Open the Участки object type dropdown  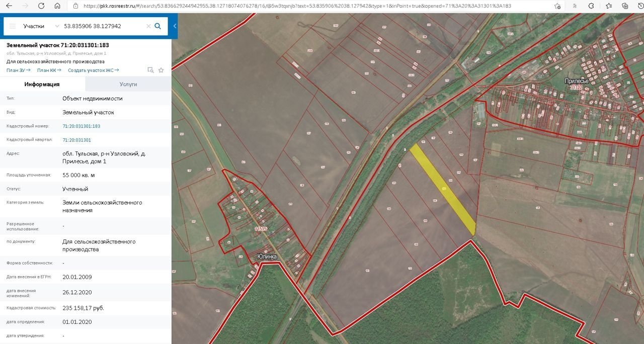[41, 26]
